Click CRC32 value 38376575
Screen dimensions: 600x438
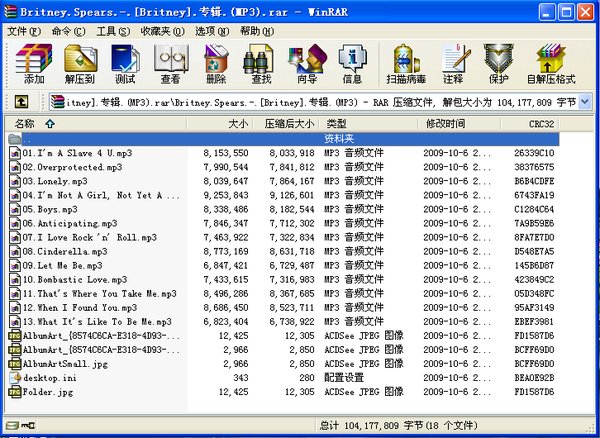pos(534,167)
